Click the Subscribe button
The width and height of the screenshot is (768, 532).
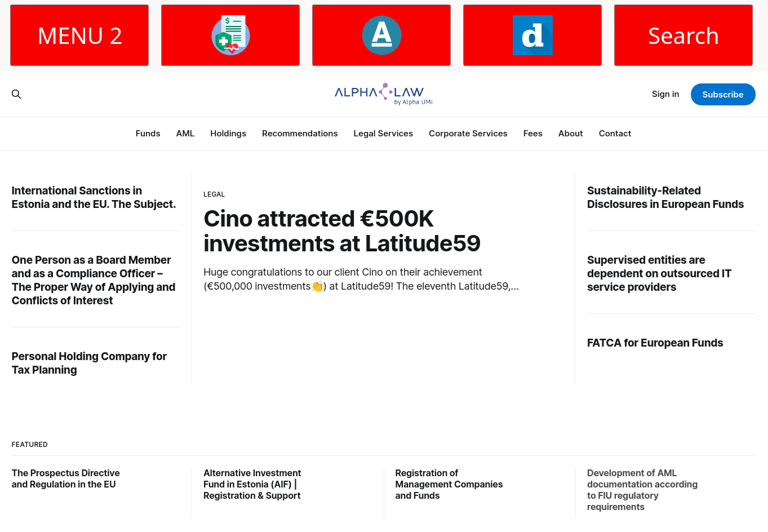point(723,94)
